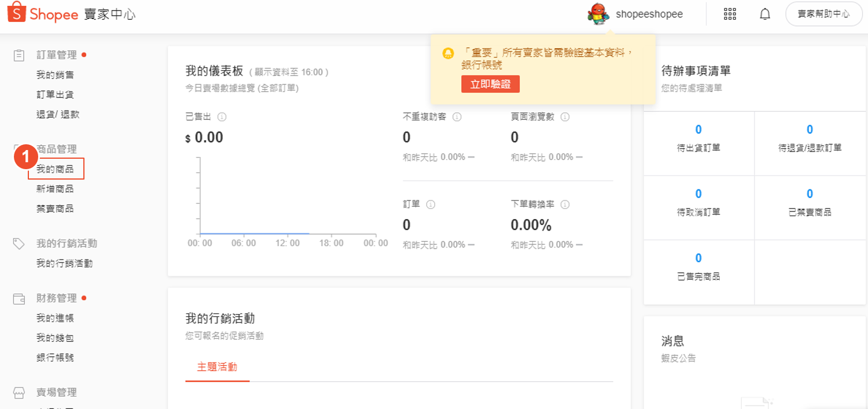This screenshot has height=409, width=868.
Task: Open the apps grid menu icon
Action: 730,14
